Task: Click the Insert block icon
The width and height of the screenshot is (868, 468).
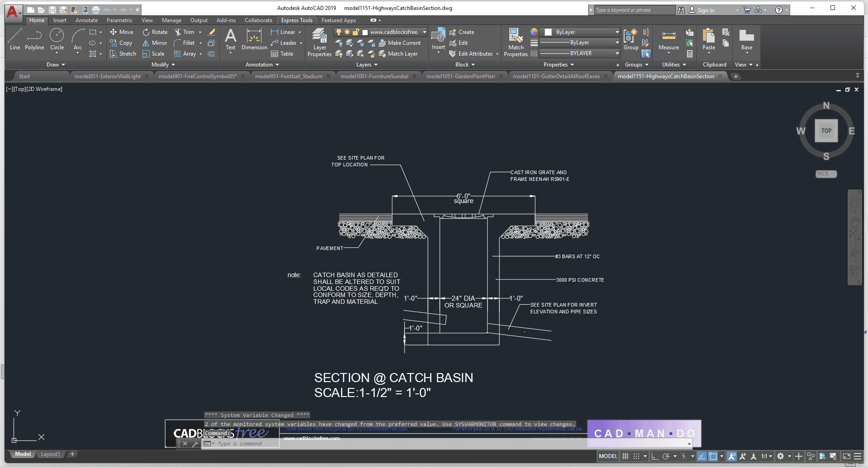Action: (x=438, y=39)
